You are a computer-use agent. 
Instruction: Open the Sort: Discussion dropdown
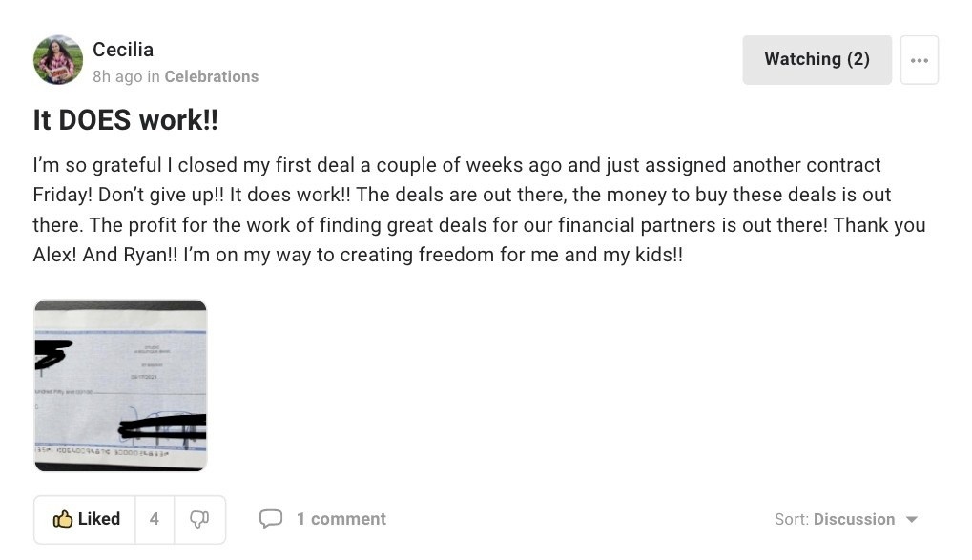pos(845,519)
